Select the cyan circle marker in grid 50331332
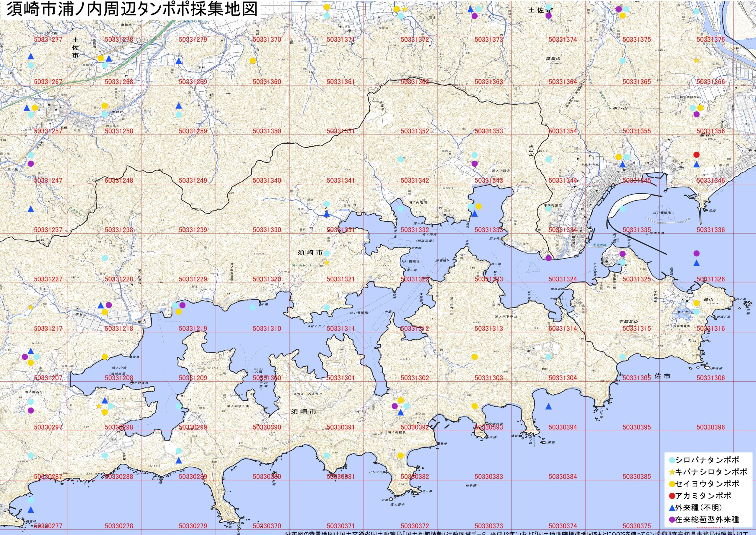 coord(400,208)
